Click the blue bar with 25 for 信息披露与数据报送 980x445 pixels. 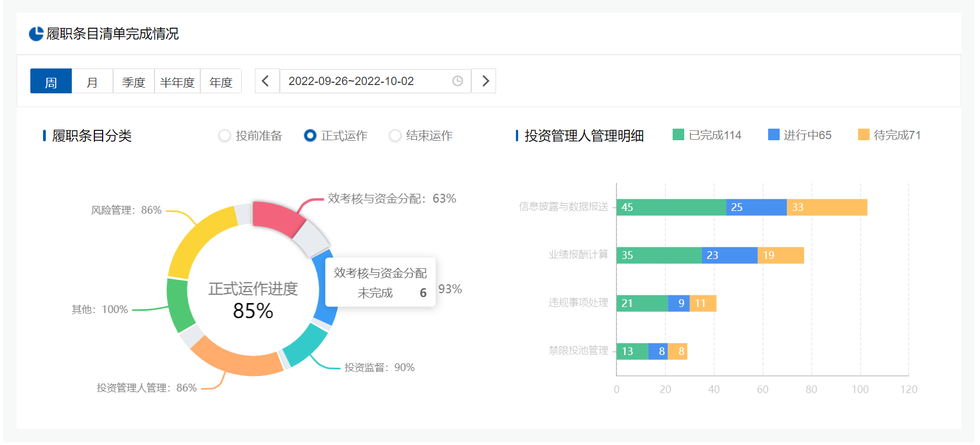coord(757,207)
